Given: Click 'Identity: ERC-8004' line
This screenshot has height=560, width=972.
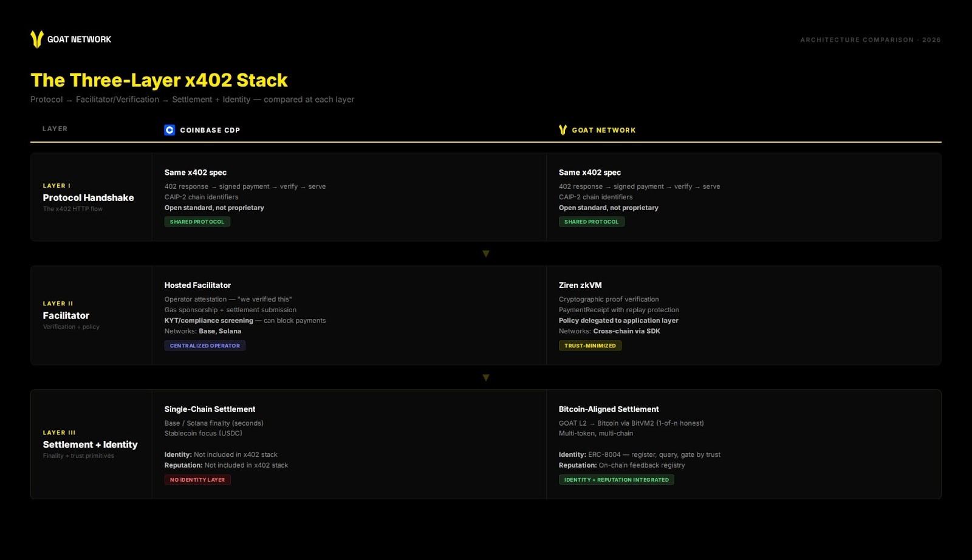Looking at the screenshot, I should (640, 455).
